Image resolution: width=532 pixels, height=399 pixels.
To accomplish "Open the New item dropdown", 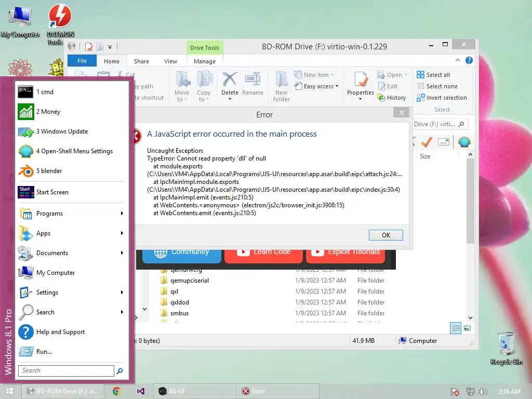I will pyautogui.click(x=314, y=75).
